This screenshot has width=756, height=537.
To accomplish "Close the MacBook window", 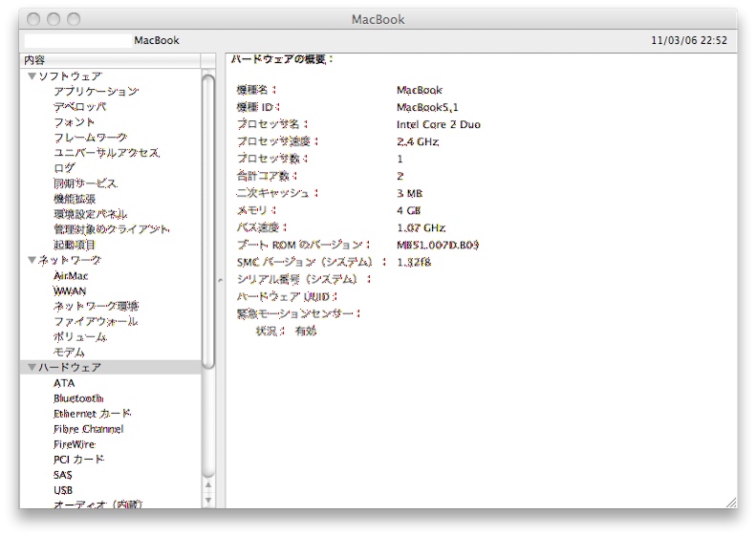I will pos(33,19).
